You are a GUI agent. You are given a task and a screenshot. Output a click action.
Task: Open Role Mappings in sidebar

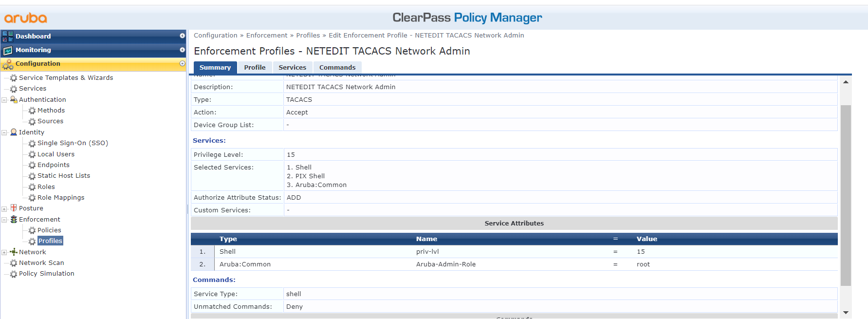[x=61, y=198]
